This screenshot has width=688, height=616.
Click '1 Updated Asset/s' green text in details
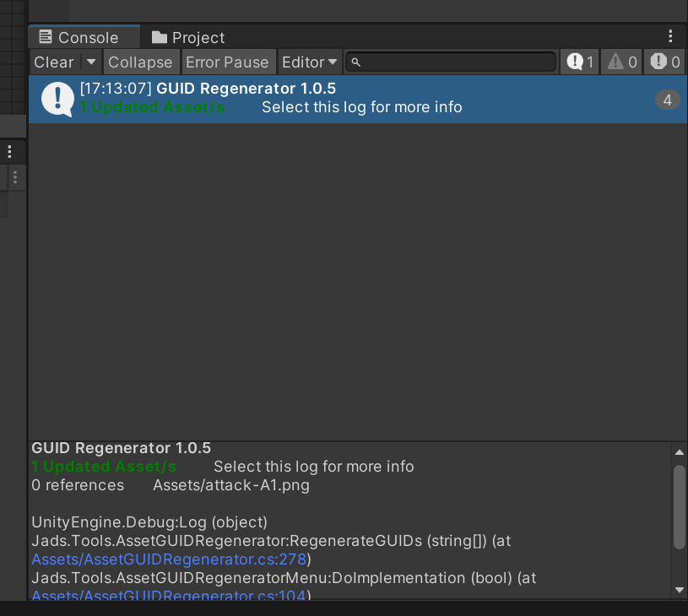[x=104, y=467]
